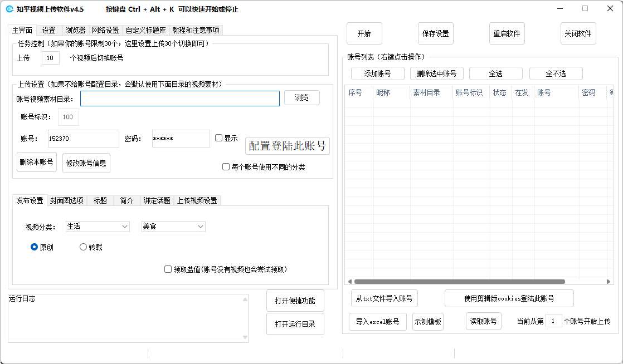
Task: Open the 上传视频设置 sub-tab
Action: tap(197, 200)
